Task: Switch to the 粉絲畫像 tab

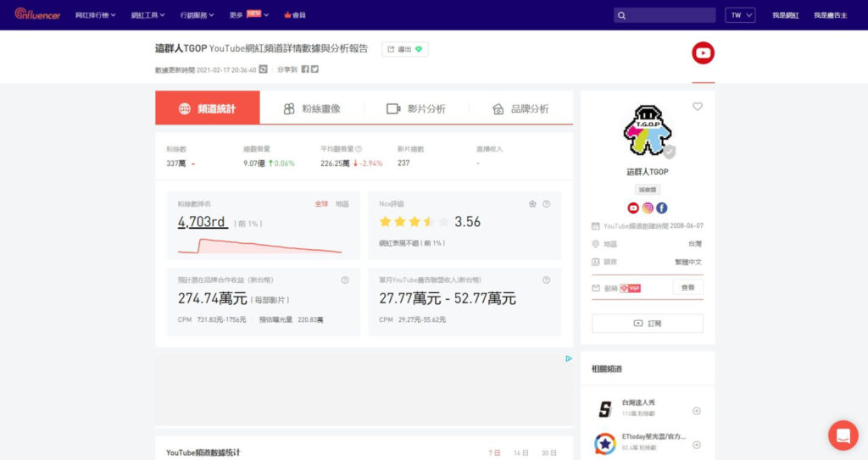Action: [311, 108]
